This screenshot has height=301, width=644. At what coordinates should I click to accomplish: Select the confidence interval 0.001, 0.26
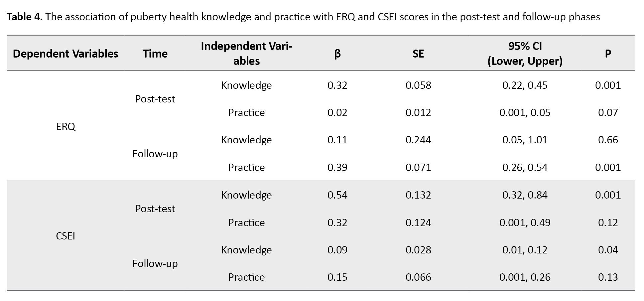pos(525,277)
